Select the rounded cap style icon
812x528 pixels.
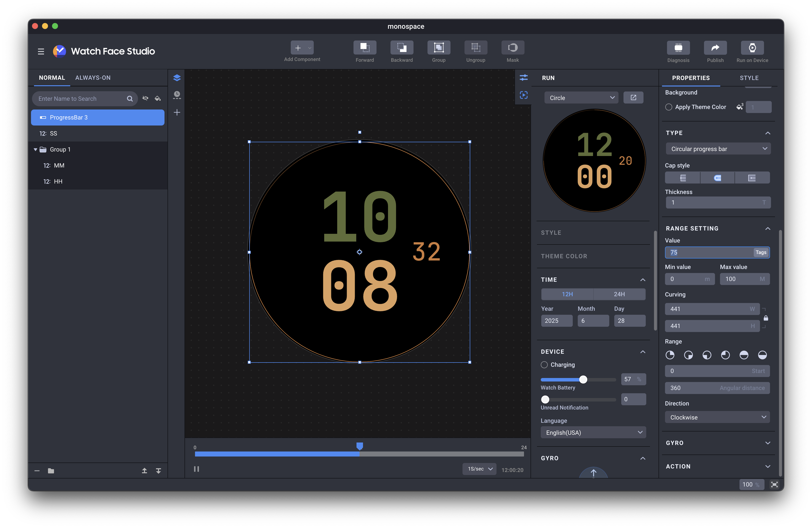click(717, 178)
